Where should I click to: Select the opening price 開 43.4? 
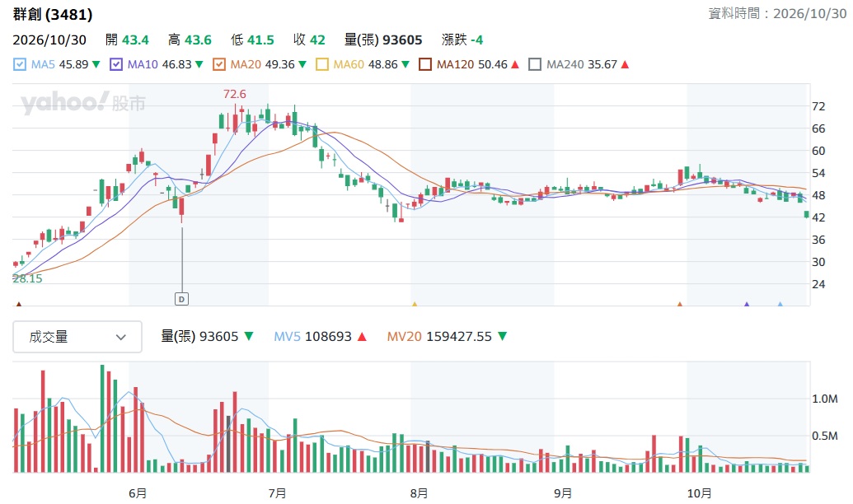[x=127, y=40]
